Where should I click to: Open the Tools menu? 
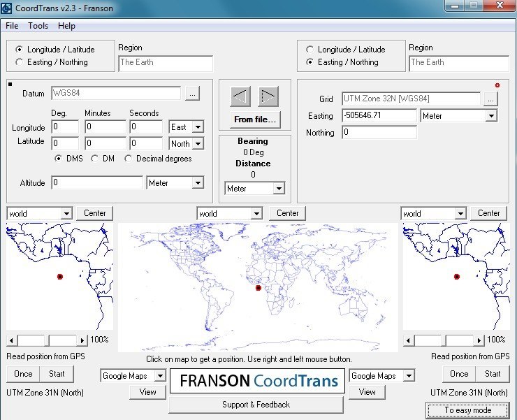point(38,26)
